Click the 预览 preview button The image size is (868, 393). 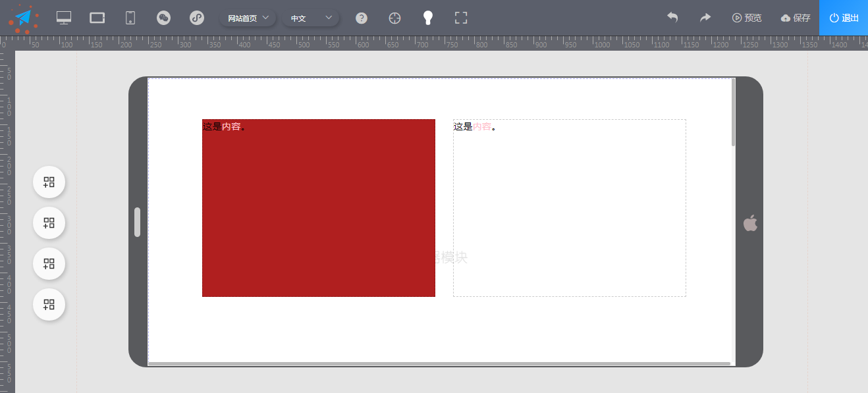[747, 18]
